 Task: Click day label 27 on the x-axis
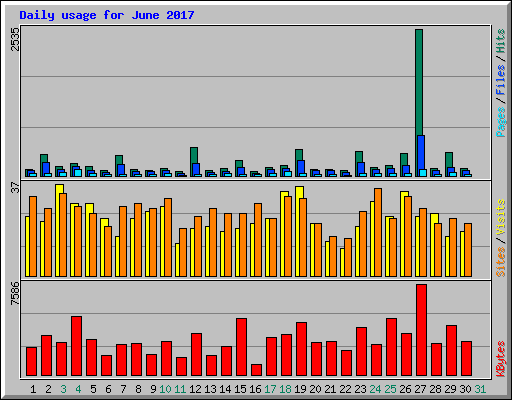click(x=420, y=389)
